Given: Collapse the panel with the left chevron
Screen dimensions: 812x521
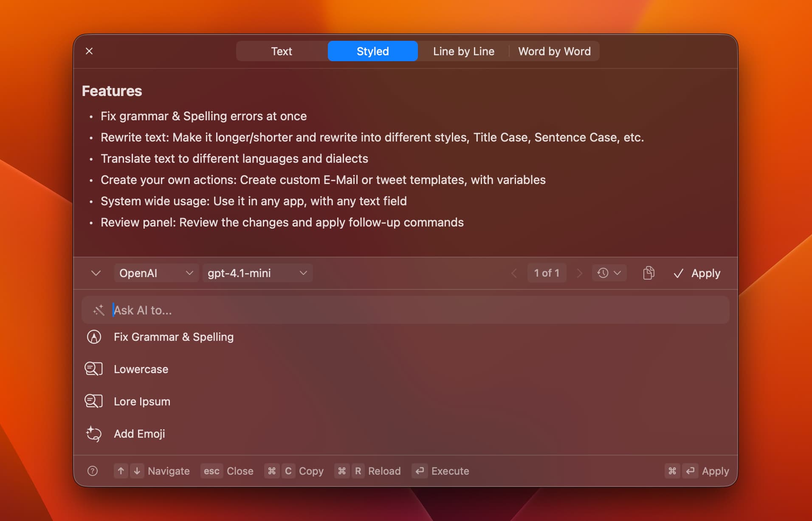Looking at the screenshot, I should pyautogui.click(x=96, y=273).
